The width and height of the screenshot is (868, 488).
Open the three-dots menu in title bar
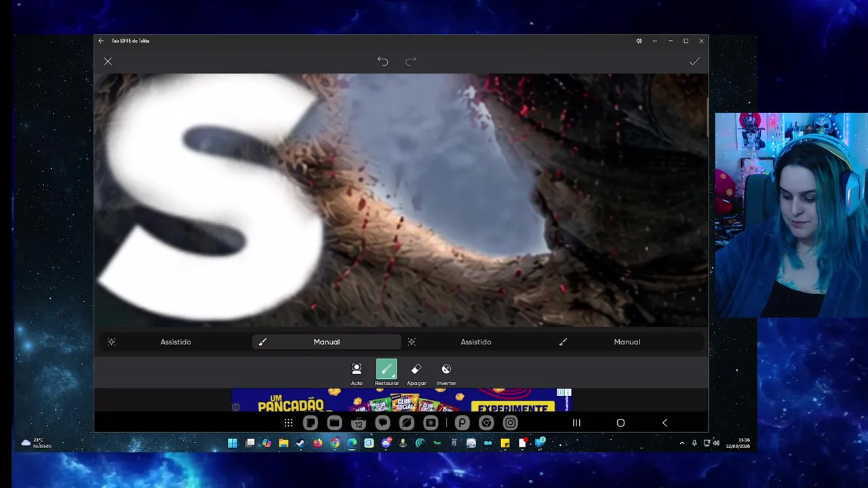pos(654,41)
